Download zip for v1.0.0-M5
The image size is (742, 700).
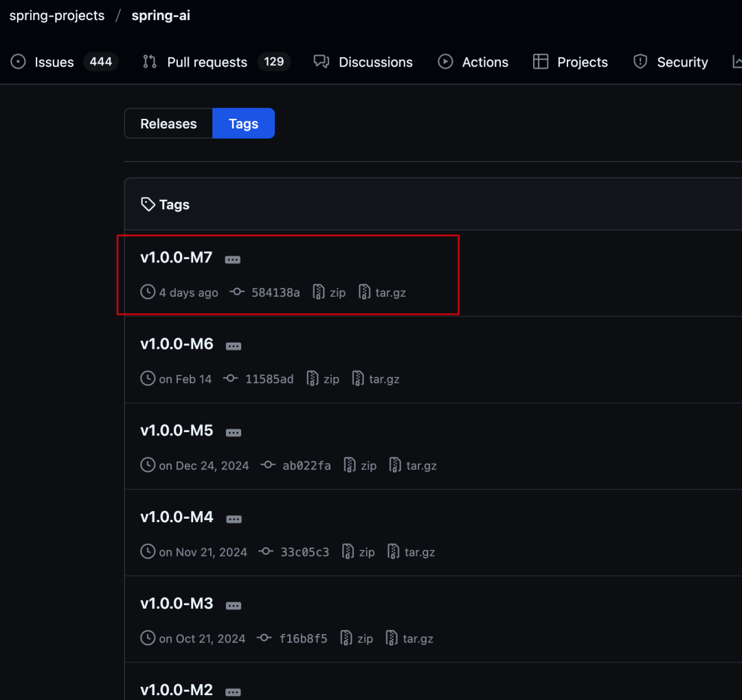(x=369, y=466)
